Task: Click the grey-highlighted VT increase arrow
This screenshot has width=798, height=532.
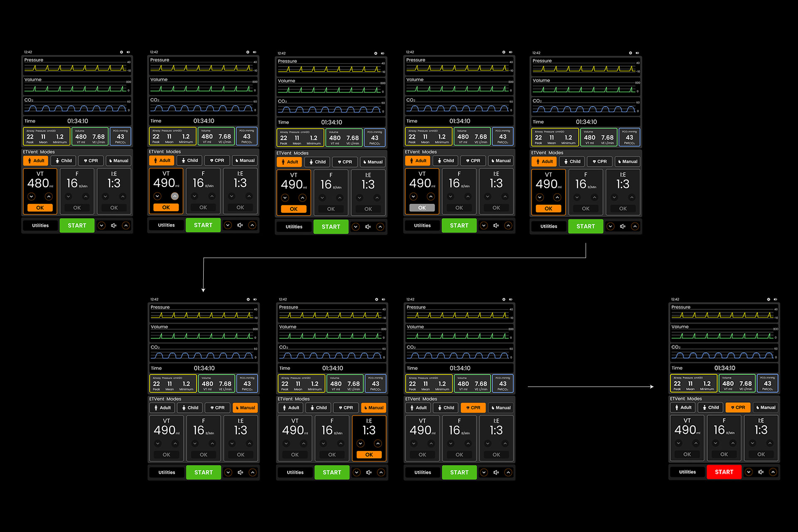Action: click(175, 196)
